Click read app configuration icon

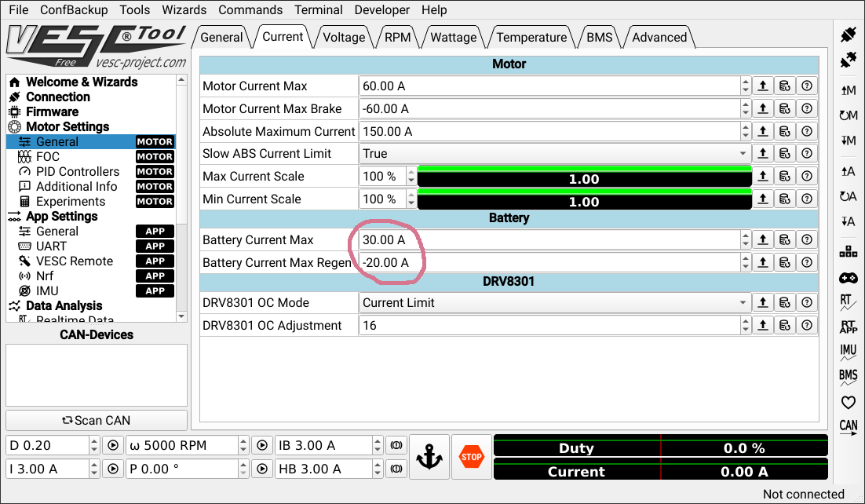848,172
